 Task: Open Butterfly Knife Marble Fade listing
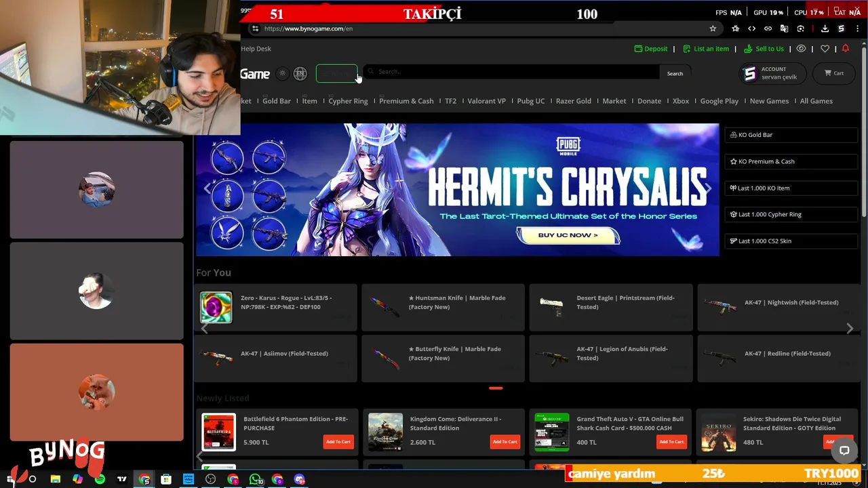click(443, 358)
